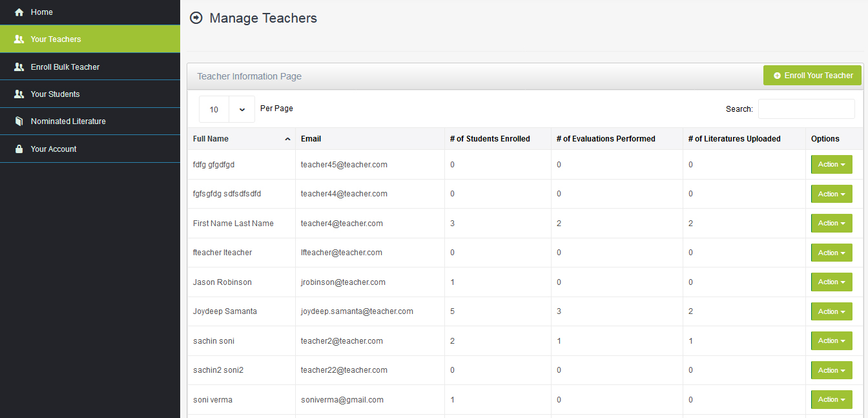Click the Enroll Your Teacher button
Image resolution: width=868 pixels, height=418 pixels.
[812, 76]
